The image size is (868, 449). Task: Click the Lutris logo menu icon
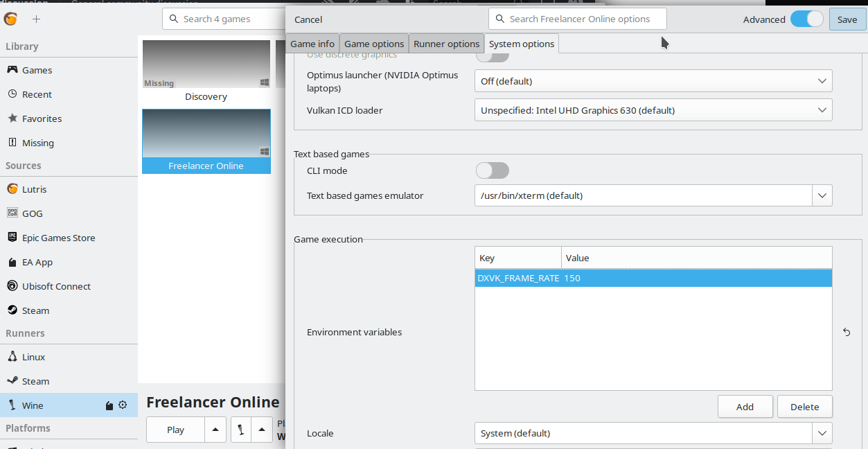[11, 19]
